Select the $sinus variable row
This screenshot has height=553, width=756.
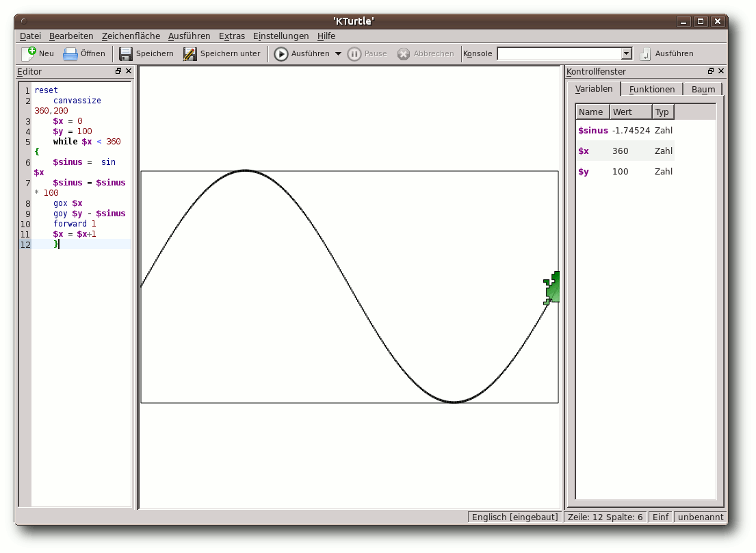(625, 131)
